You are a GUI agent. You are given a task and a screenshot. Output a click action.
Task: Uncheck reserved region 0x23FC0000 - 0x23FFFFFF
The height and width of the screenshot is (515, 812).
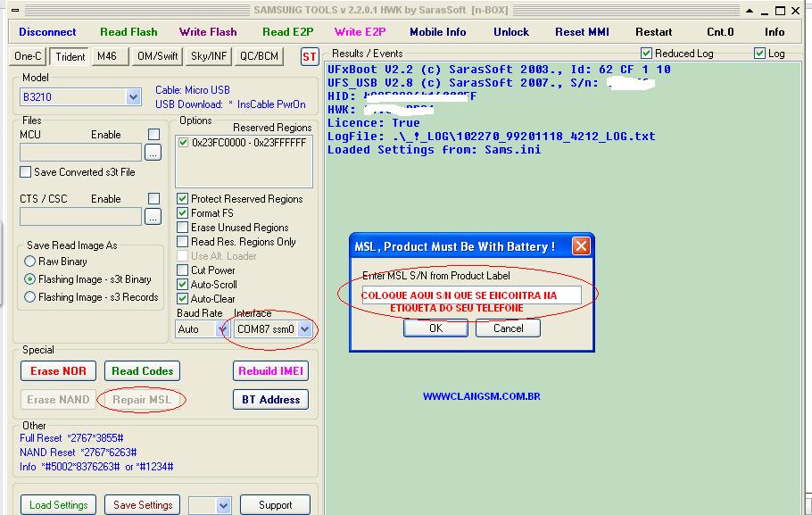(x=183, y=143)
